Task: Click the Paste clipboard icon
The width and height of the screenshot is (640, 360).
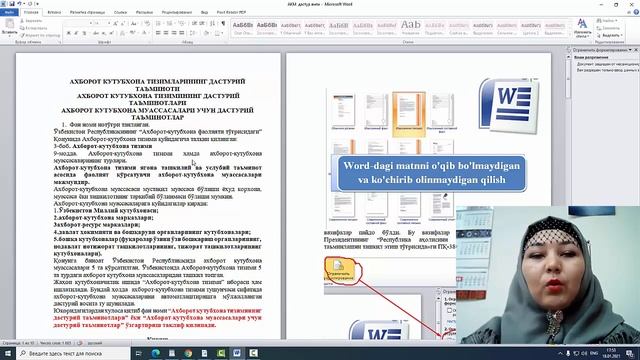Action: pos(9,24)
